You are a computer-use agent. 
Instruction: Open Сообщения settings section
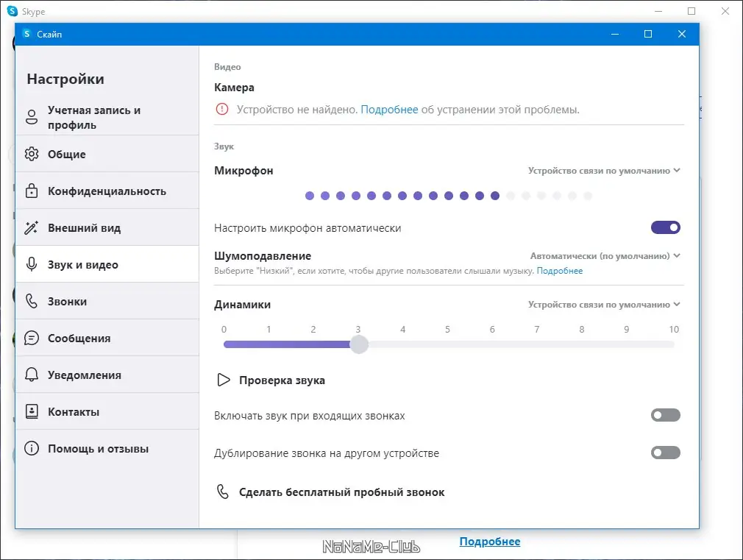107,338
